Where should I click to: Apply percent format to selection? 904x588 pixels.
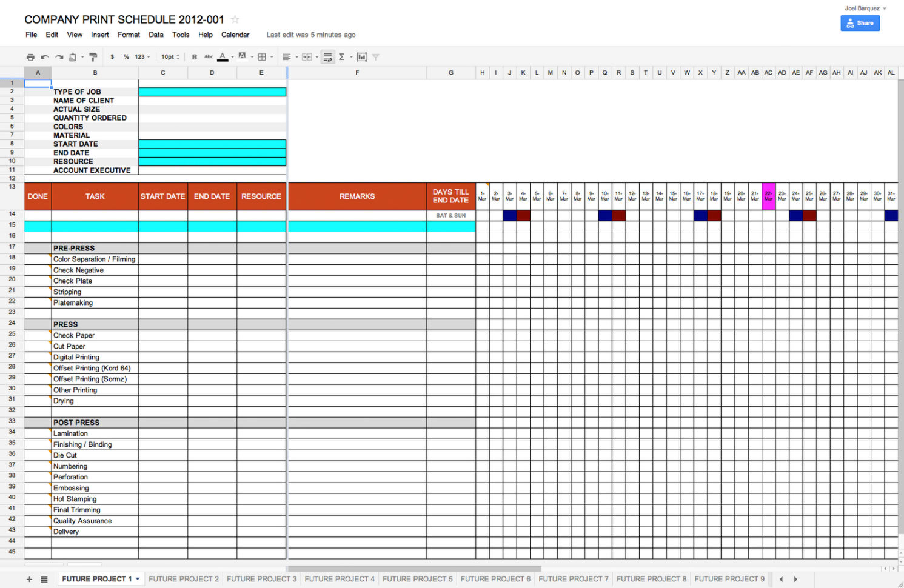point(126,56)
